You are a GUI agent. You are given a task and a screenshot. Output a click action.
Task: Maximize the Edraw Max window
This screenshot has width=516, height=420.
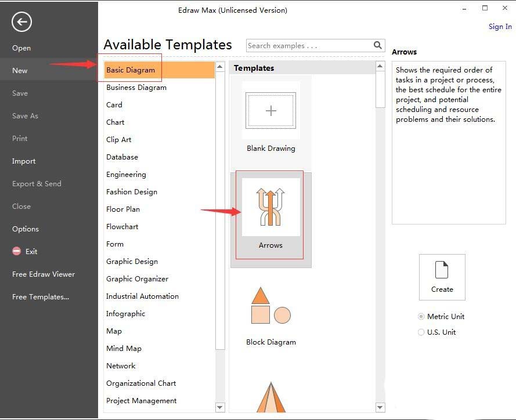pyautogui.click(x=485, y=8)
